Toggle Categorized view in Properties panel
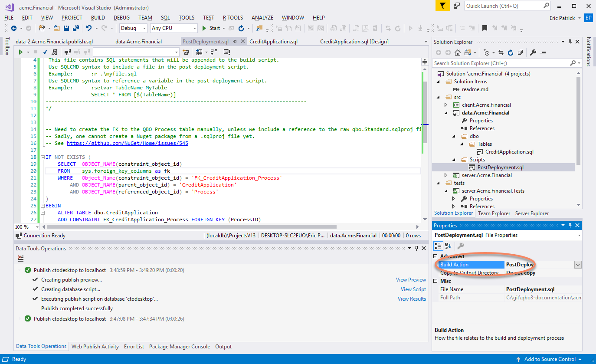The width and height of the screenshot is (596, 364). pyautogui.click(x=438, y=246)
